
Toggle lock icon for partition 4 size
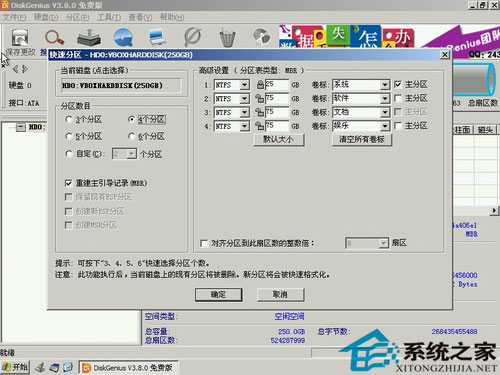260,126
